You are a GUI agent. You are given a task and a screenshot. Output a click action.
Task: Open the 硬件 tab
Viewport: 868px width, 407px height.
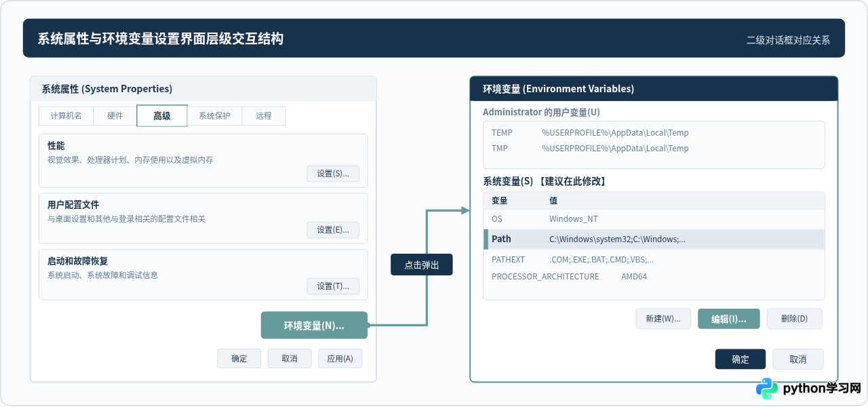pyautogui.click(x=115, y=116)
